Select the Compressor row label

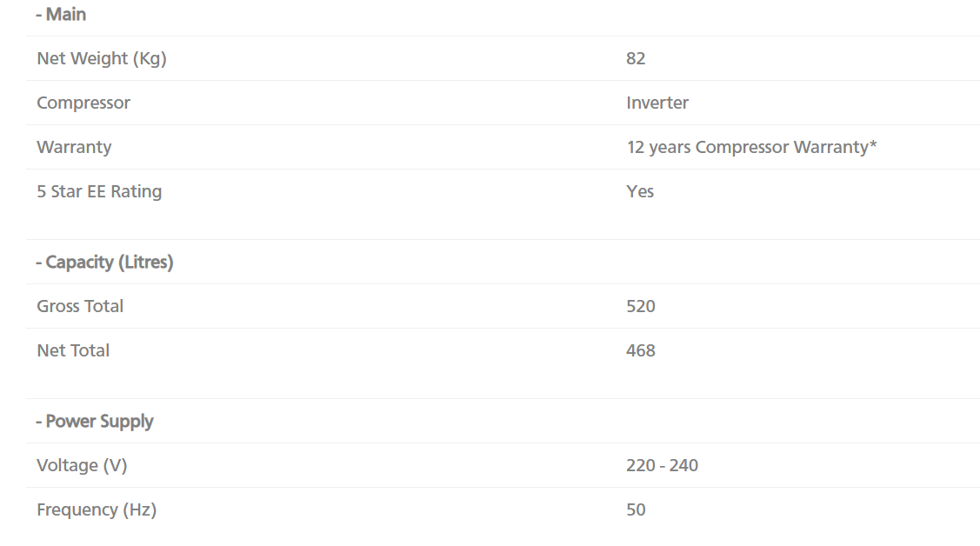pos(83,103)
